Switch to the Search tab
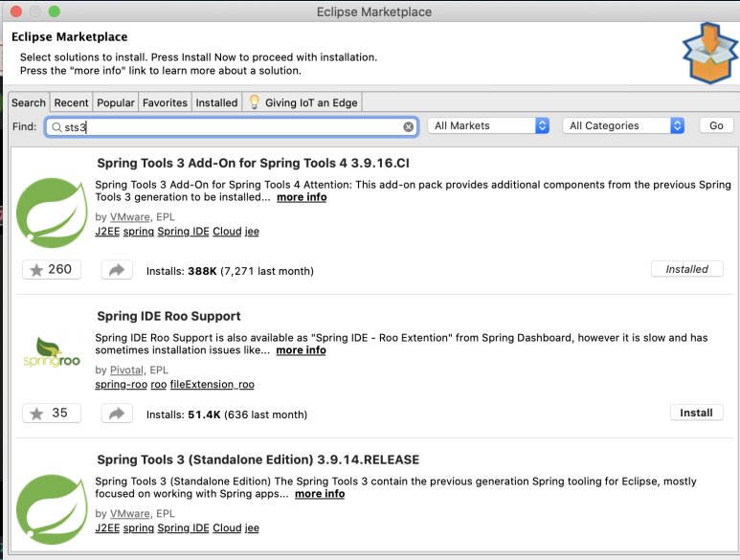Screen dimensions: 740x560 pos(29,102)
